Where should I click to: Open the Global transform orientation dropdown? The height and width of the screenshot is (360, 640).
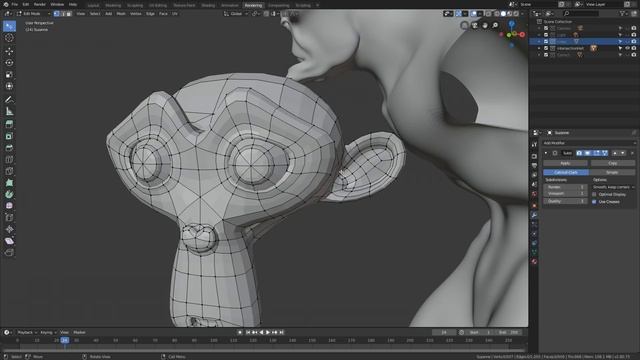[236, 13]
